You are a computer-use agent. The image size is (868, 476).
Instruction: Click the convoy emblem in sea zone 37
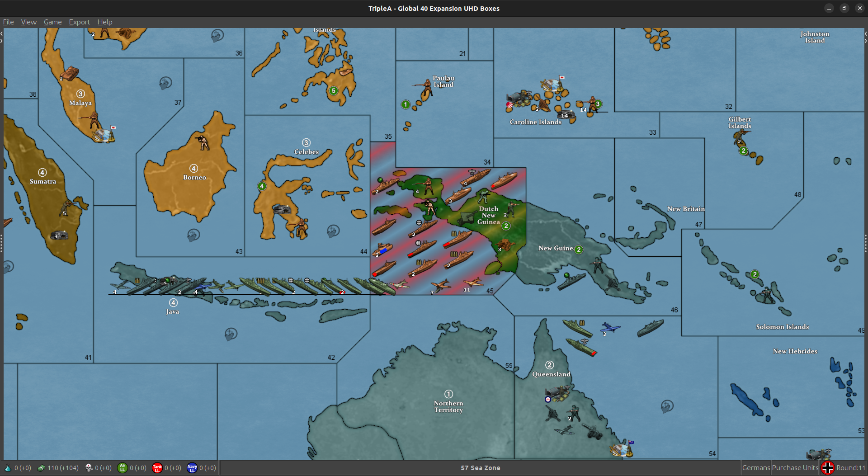(x=166, y=83)
